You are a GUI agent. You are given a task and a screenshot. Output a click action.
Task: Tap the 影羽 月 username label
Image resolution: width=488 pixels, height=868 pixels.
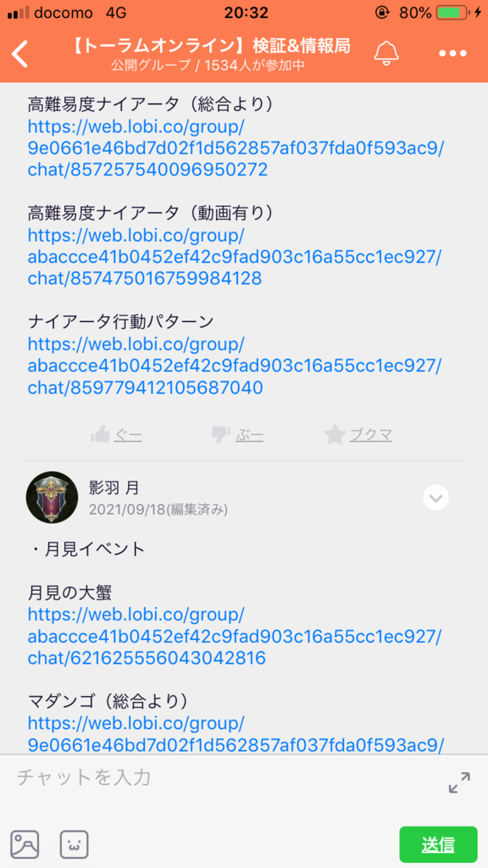(114, 487)
